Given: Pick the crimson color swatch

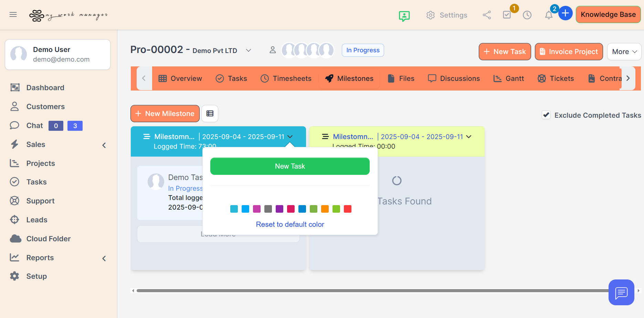Looking at the screenshot, I should [x=291, y=209].
